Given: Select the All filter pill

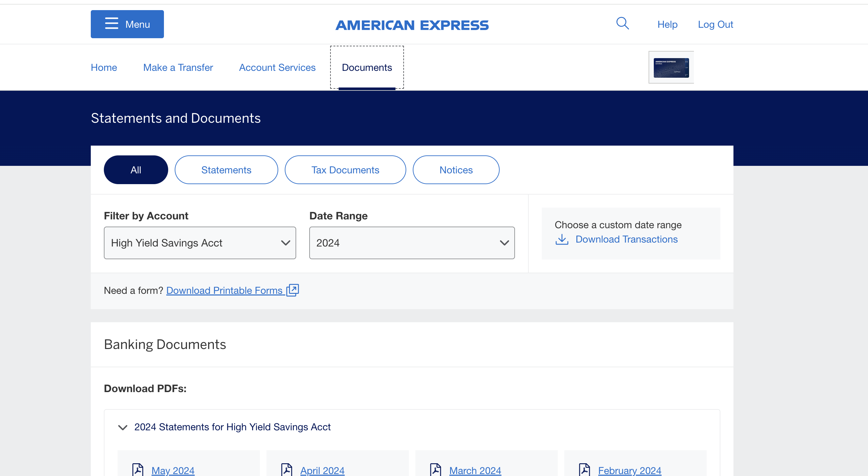Looking at the screenshot, I should click(136, 170).
